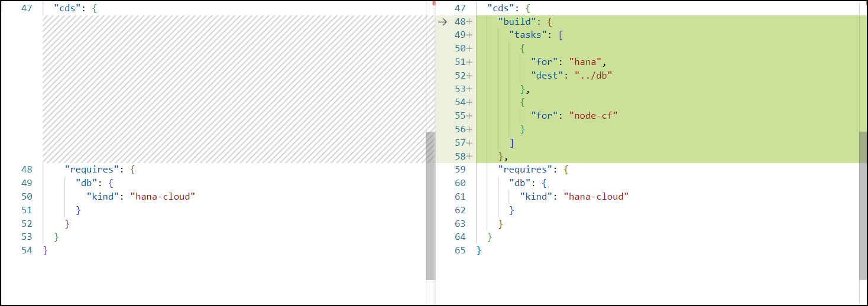Click line number 63 in the right pane
868x306 pixels.
[x=460, y=224]
